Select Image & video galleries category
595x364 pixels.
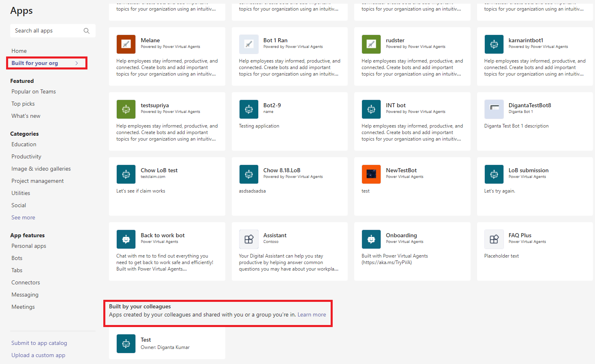[41, 169]
